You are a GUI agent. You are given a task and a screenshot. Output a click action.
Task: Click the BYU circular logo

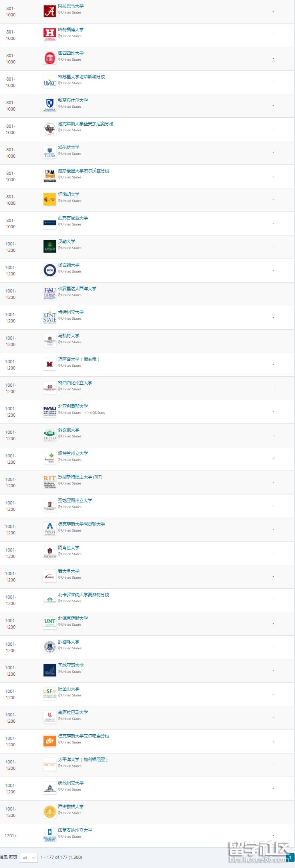pos(49,271)
